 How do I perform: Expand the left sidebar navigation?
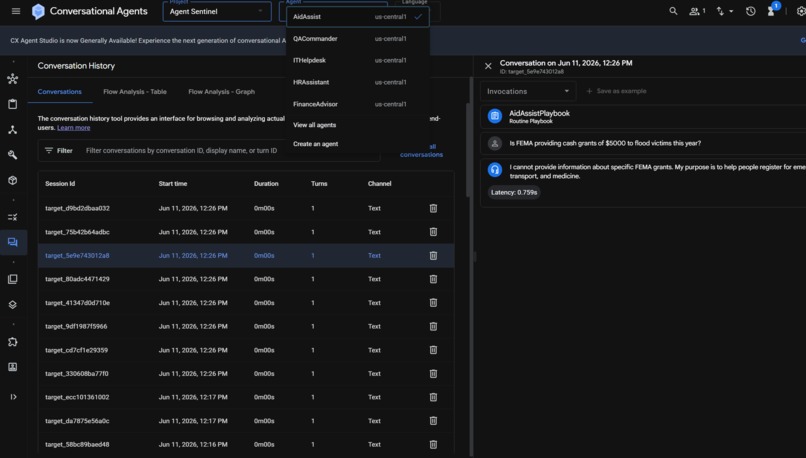point(13,397)
